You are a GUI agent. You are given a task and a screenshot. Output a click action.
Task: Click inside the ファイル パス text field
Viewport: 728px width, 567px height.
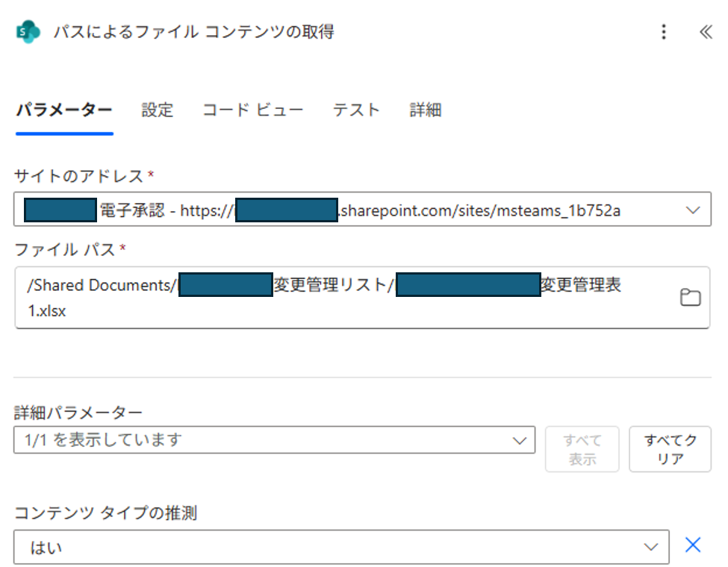click(343, 298)
